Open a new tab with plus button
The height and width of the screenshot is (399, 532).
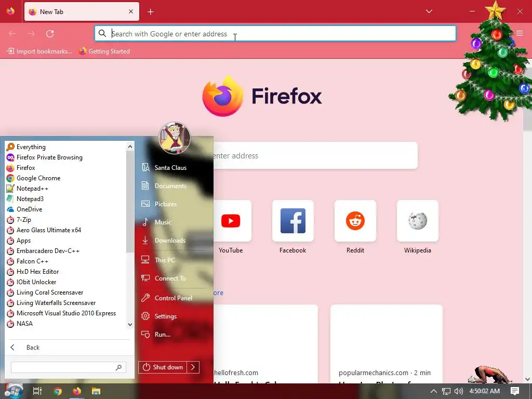[x=151, y=12]
